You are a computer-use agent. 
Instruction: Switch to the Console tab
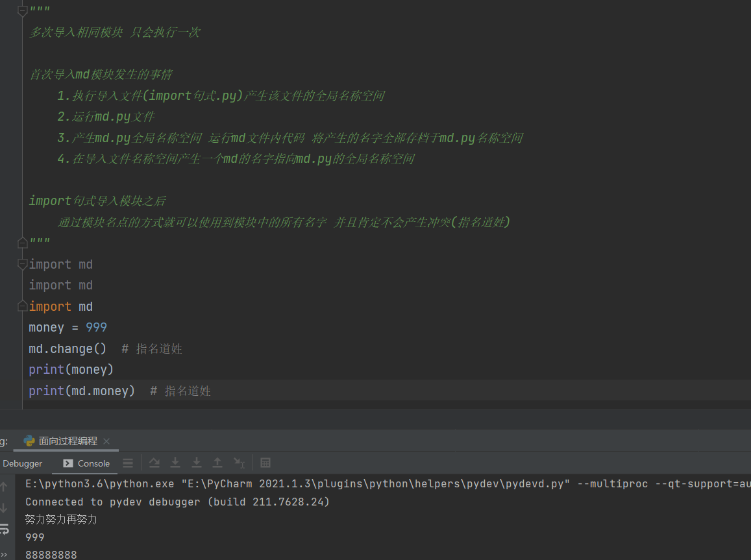[87, 463]
